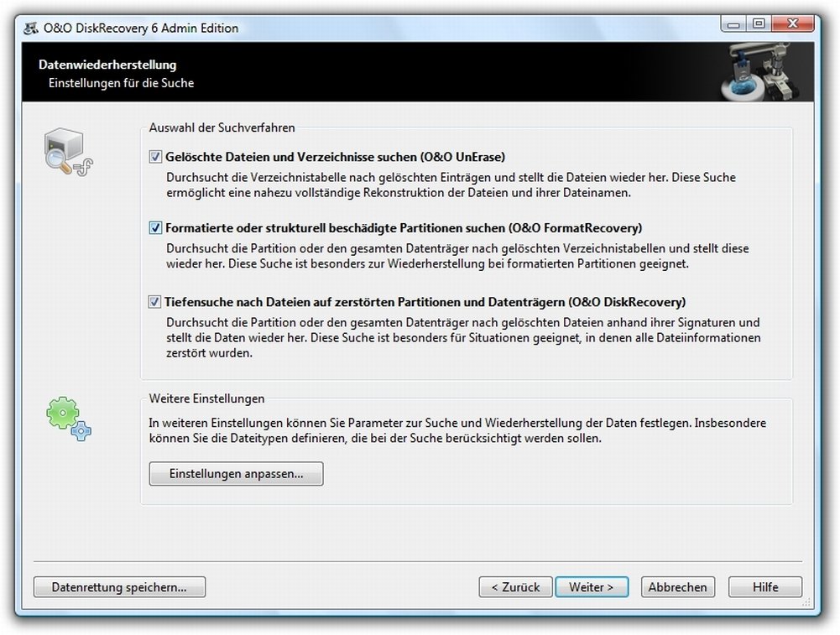
Task: Select the Tiefensuche nach Dateien label text
Action: click(x=425, y=302)
